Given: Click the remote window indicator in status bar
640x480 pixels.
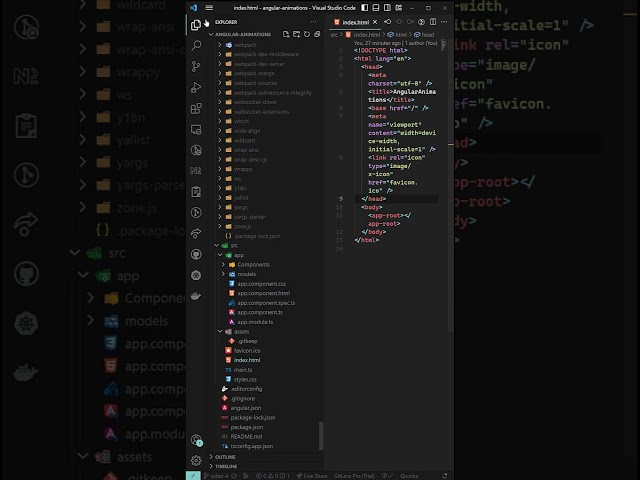Looking at the screenshot, I should pyautogui.click(x=193, y=476).
